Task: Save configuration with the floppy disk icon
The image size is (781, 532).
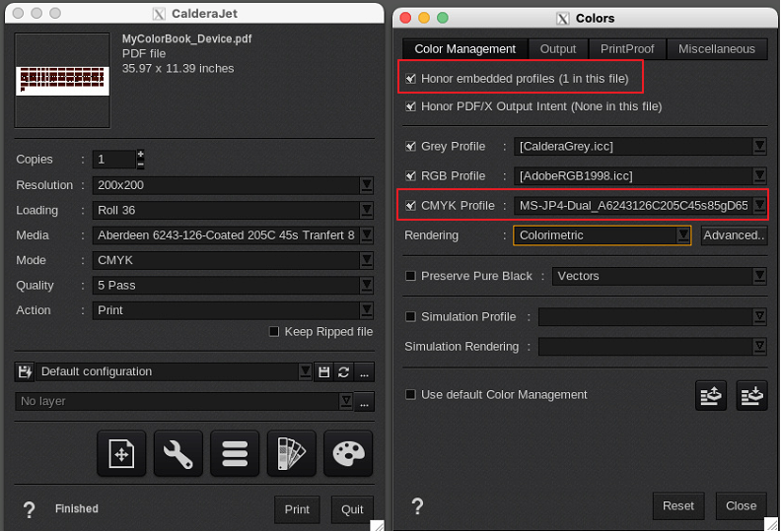Action: click(x=322, y=371)
